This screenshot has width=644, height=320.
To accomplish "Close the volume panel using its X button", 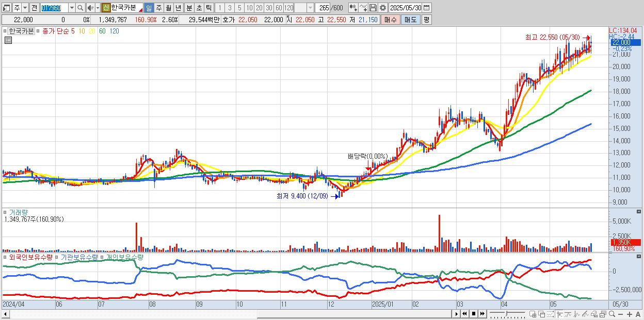I will pyautogui.click(x=639, y=212).
